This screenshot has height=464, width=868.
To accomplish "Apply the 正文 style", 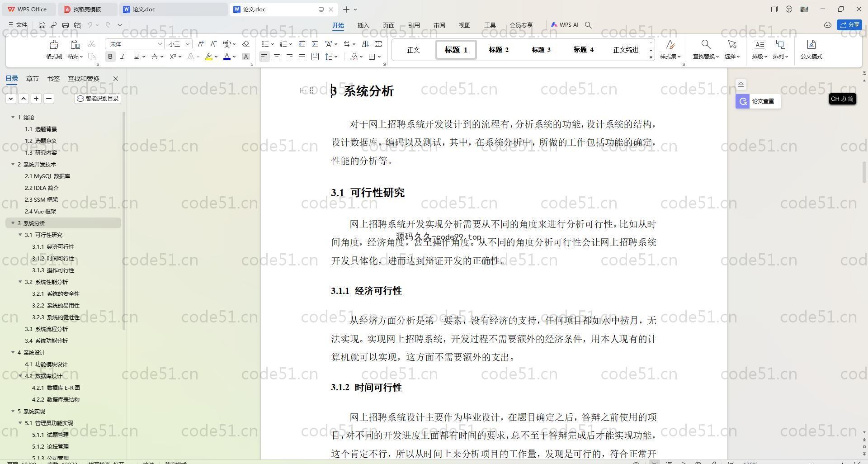I will pyautogui.click(x=413, y=50).
